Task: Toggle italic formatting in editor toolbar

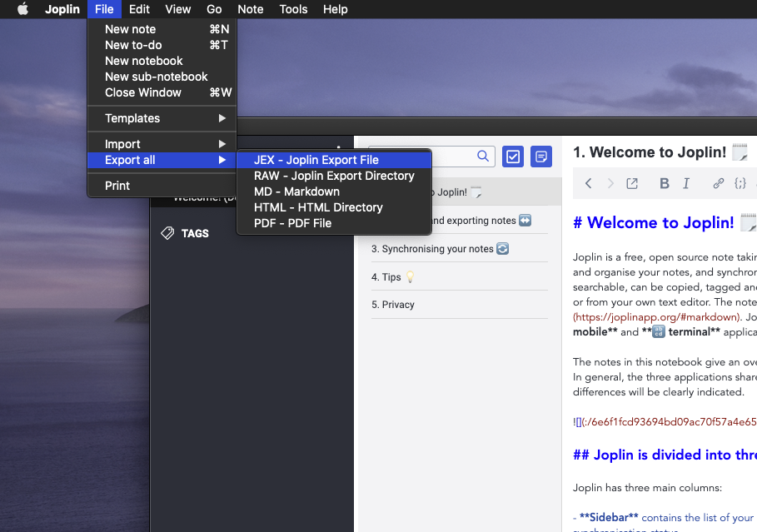Action: coord(686,183)
